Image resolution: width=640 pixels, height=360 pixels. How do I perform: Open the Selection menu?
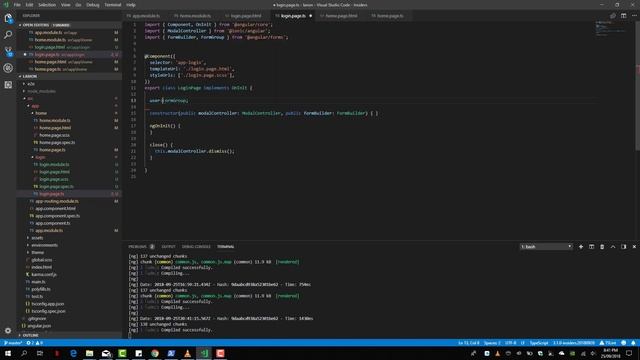47,5
